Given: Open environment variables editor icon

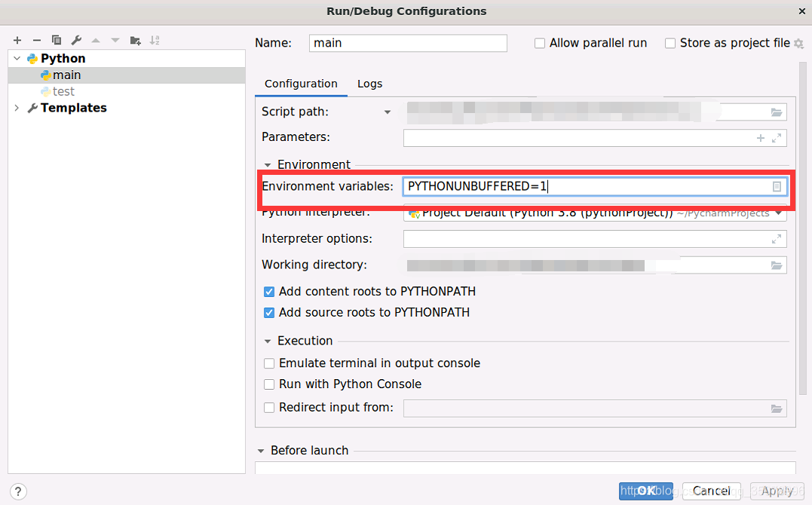Looking at the screenshot, I should pos(777,186).
